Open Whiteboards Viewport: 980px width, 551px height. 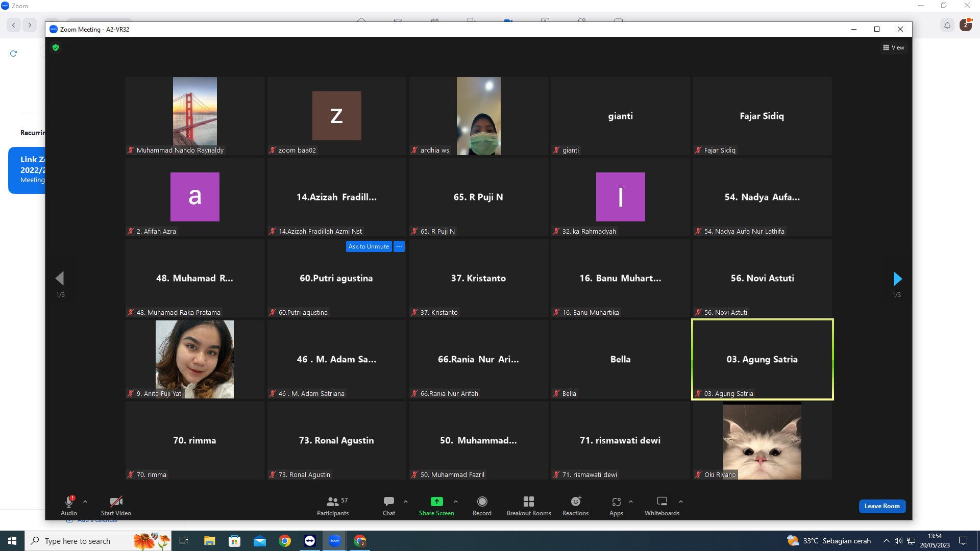(x=662, y=506)
